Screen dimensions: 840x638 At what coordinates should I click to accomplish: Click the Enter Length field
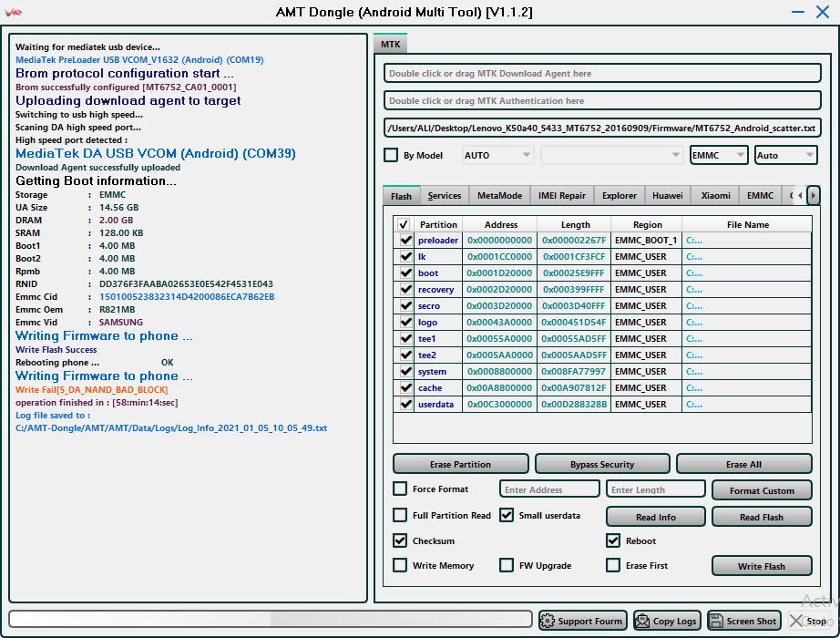656,489
